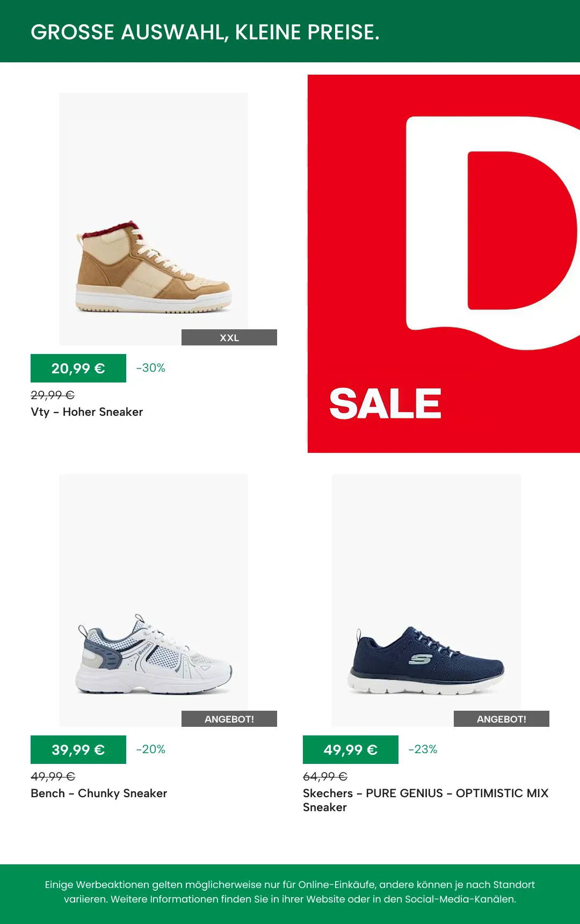The image size is (580, 924).
Task: Click the ANGEBOT! badge on Skechers sneaker
Action: (502, 719)
